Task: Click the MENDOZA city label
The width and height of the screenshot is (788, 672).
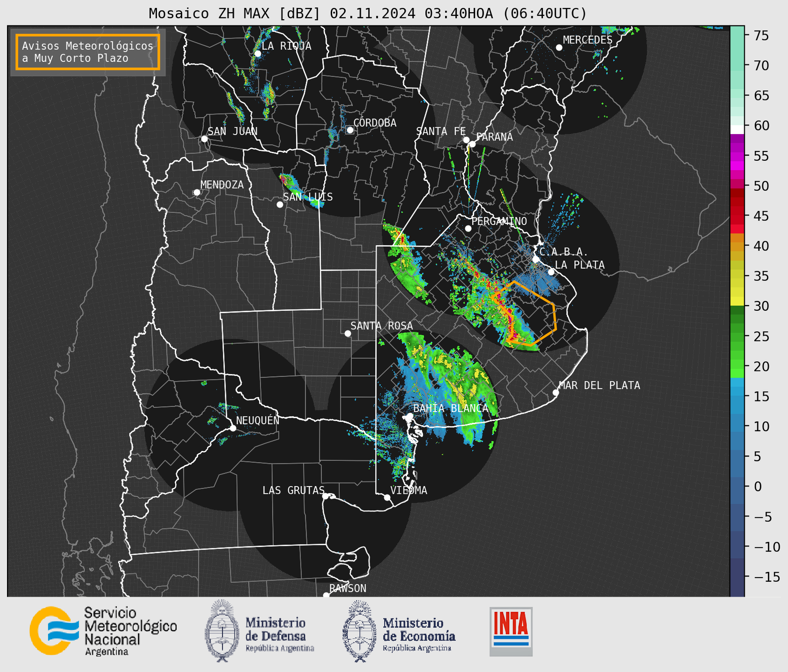Action: (x=222, y=185)
